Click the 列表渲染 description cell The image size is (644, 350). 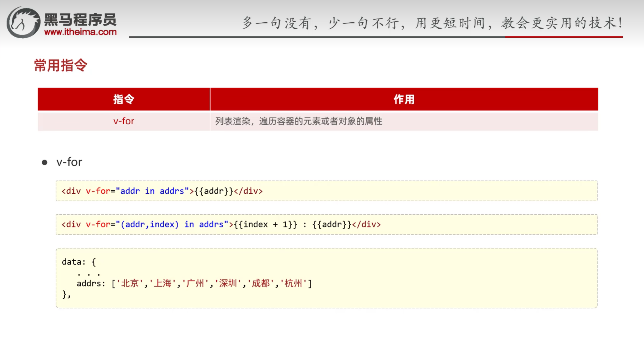298,121
